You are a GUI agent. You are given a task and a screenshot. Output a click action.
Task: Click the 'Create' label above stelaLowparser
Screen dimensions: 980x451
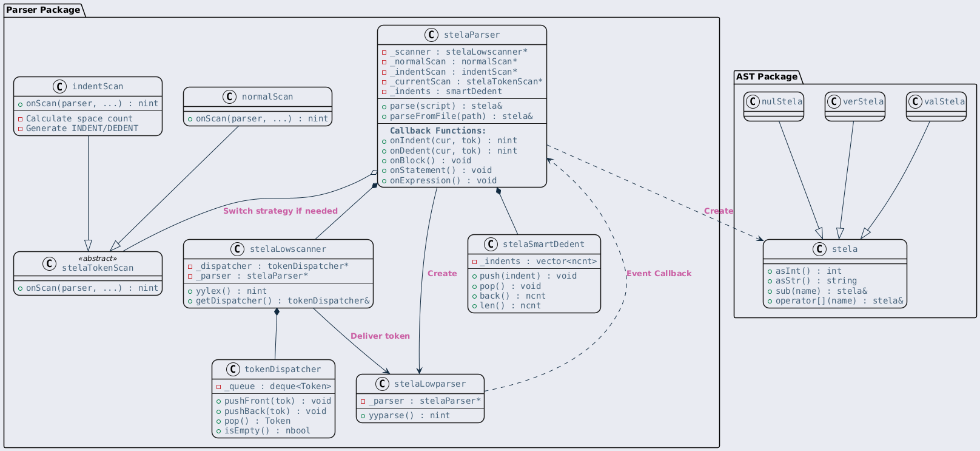point(442,274)
